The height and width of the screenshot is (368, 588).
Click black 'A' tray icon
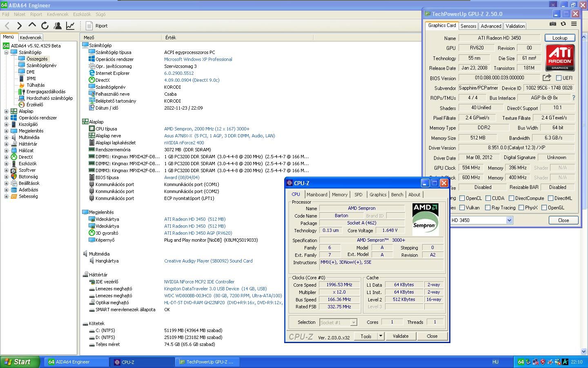tap(565, 362)
